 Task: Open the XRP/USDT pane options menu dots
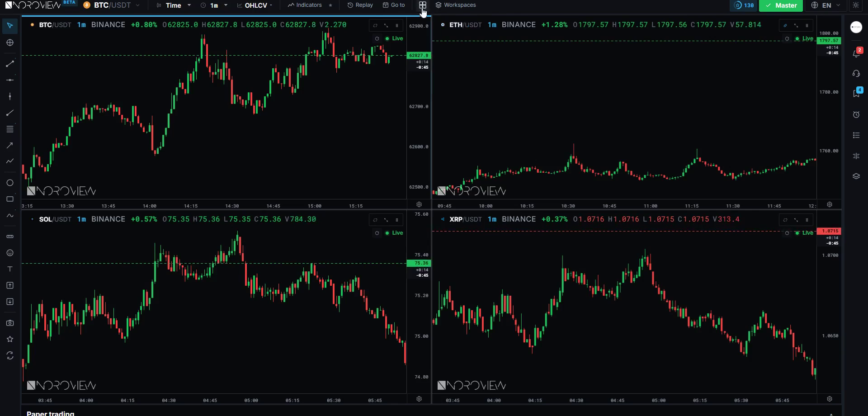point(807,220)
